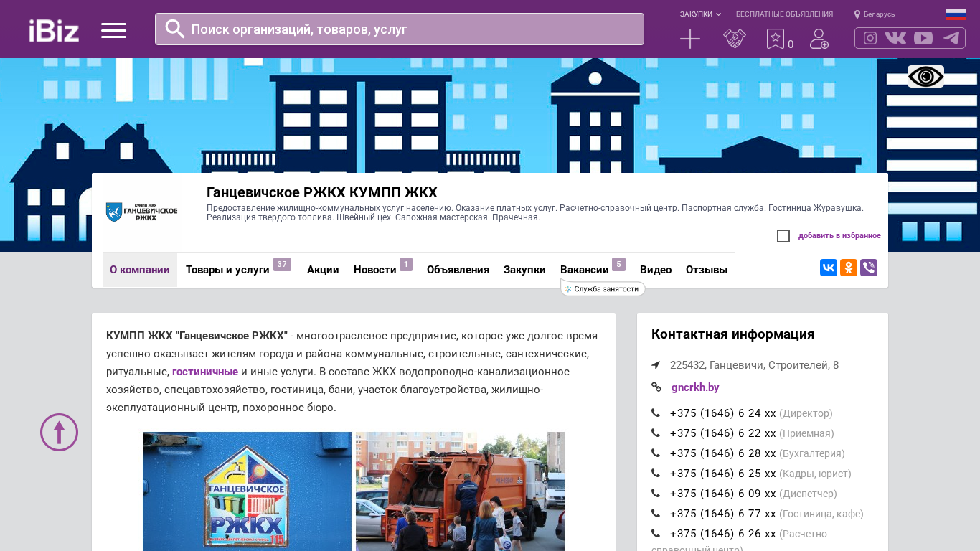Screen dimensions: 980x551
Task: Open iBiz VK page in header
Action: (x=895, y=38)
